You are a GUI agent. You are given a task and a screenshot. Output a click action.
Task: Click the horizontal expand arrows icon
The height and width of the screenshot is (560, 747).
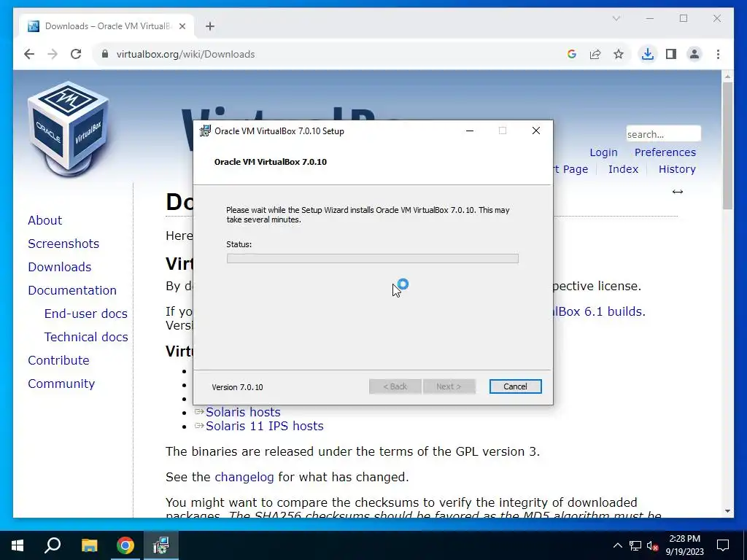tap(678, 192)
